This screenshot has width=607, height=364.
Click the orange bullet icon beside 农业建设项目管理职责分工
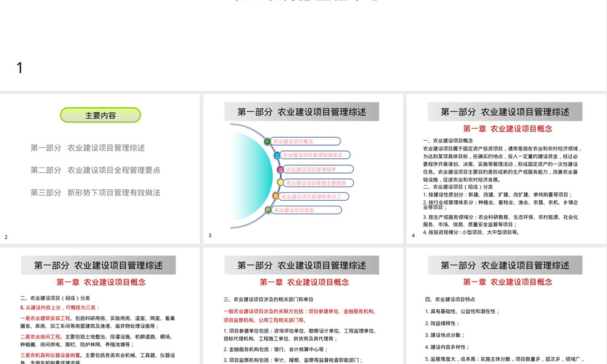[x=276, y=197]
